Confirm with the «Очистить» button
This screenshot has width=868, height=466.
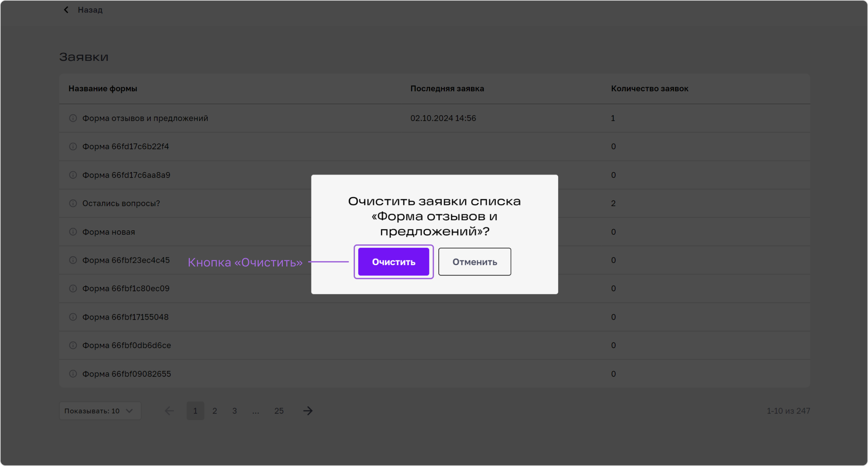pyautogui.click(x=393, y=262)
